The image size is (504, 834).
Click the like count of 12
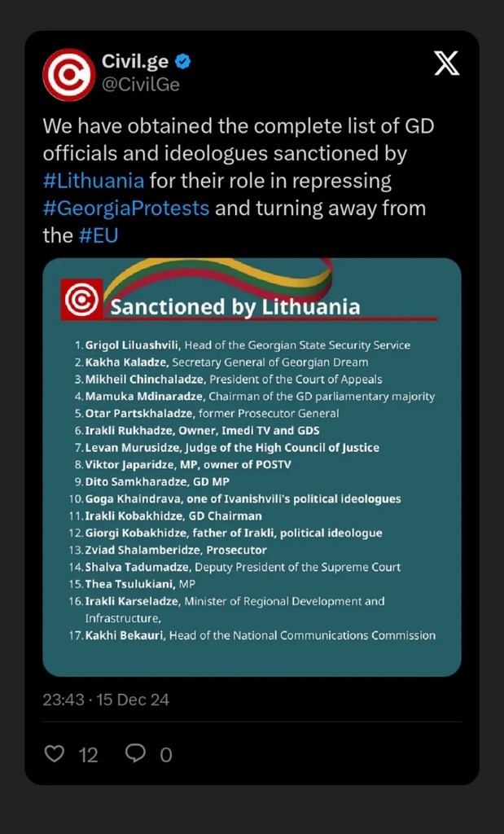point(88,755)
